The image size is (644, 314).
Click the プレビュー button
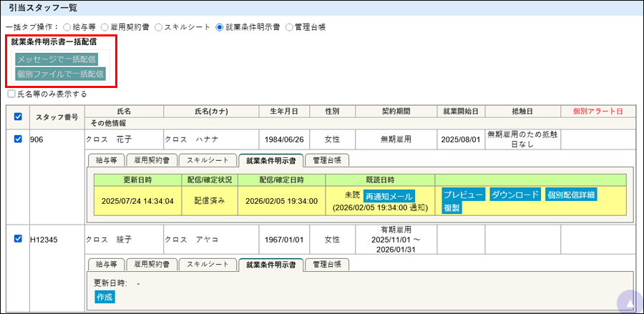tap(464, 195)
